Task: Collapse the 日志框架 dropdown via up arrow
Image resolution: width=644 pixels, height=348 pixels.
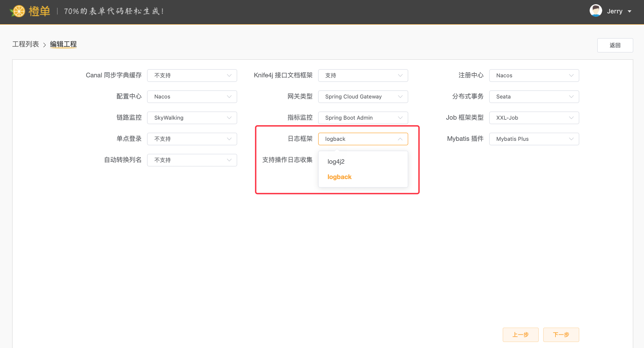Action: tap(400, 139)
